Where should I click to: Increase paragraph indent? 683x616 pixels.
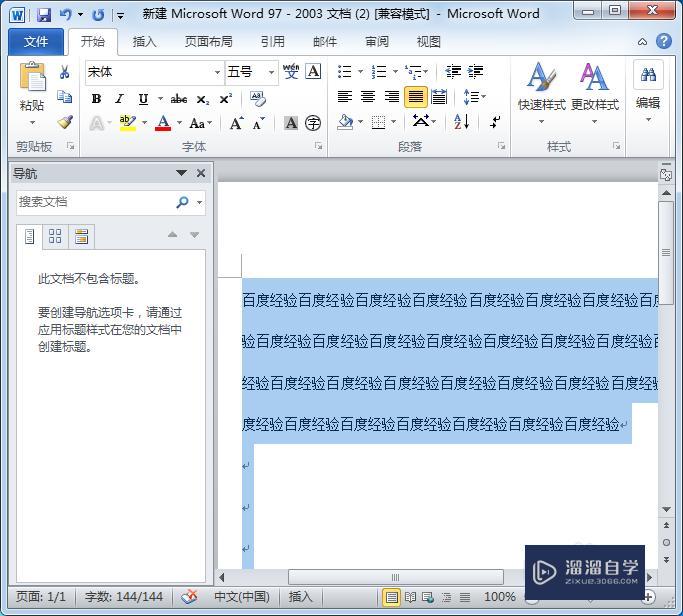coord(475,71)
